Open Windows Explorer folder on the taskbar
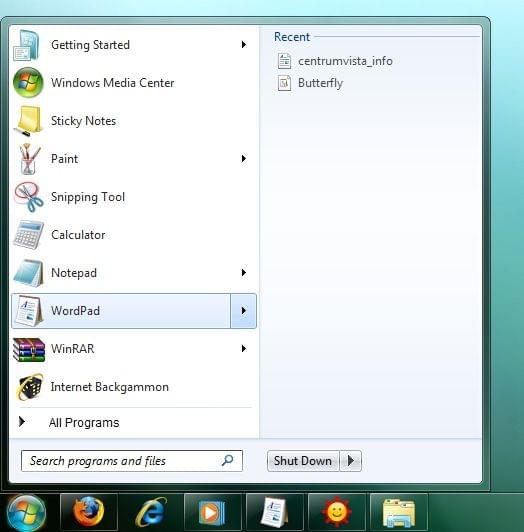Image resolution: width=524 pixels, height=532 pixels. 398,512
